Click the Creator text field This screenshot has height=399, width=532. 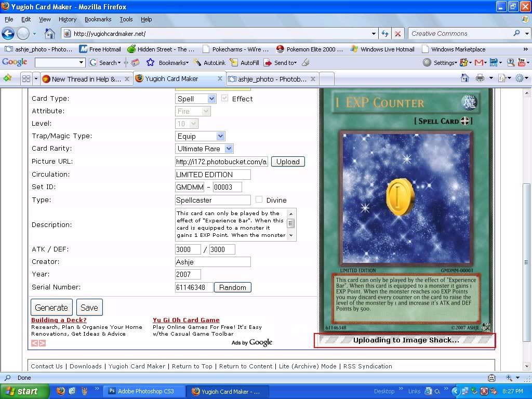[213, 262]
